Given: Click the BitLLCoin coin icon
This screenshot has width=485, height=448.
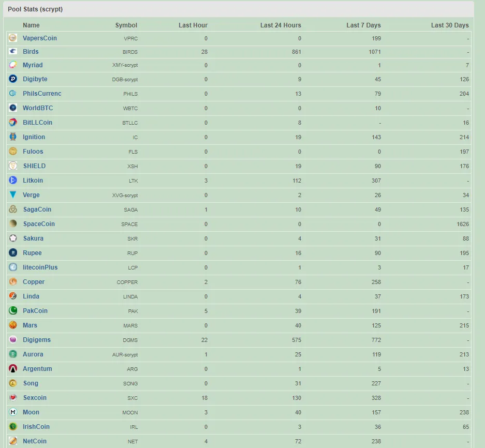Looking at the screenshot, I should coord(13,122).
